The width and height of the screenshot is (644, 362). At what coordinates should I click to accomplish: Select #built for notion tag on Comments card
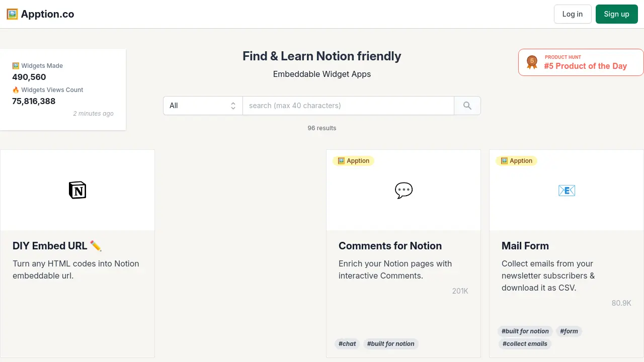(x=391, y=344)
